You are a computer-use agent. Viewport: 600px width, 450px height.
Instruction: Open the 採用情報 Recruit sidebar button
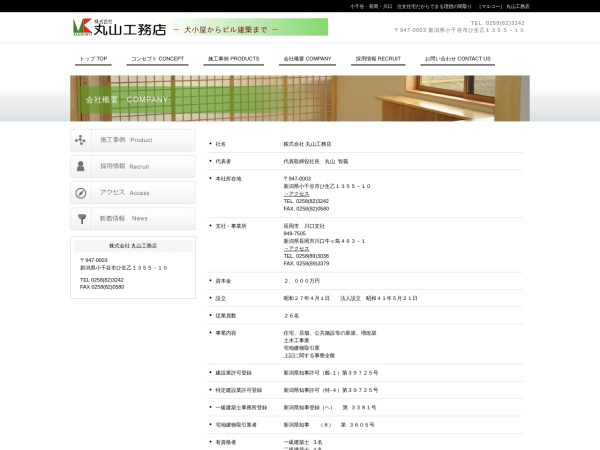point(133,166)
